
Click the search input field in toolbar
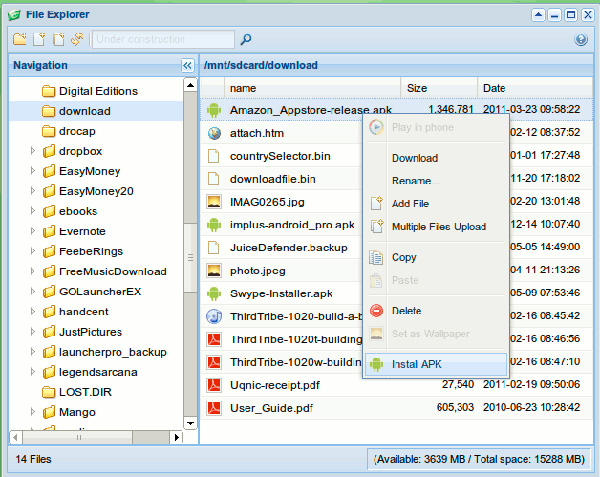(163, 40)
